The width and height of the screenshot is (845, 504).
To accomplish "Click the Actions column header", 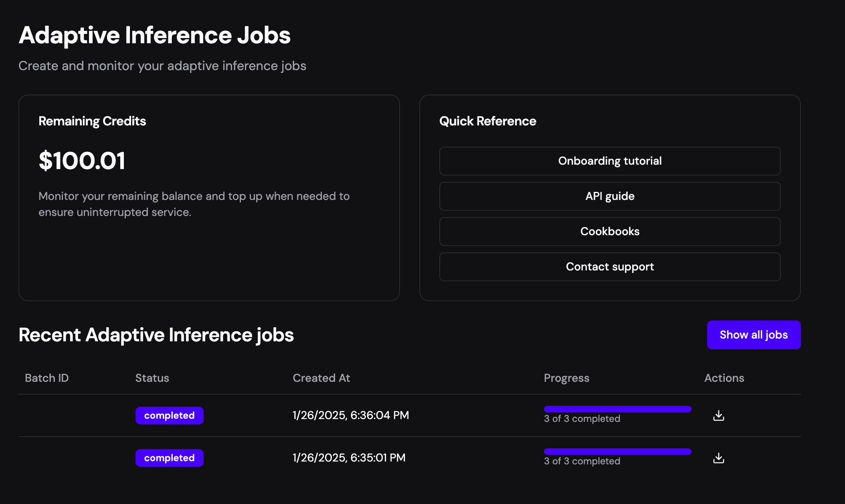I will 724,378.
